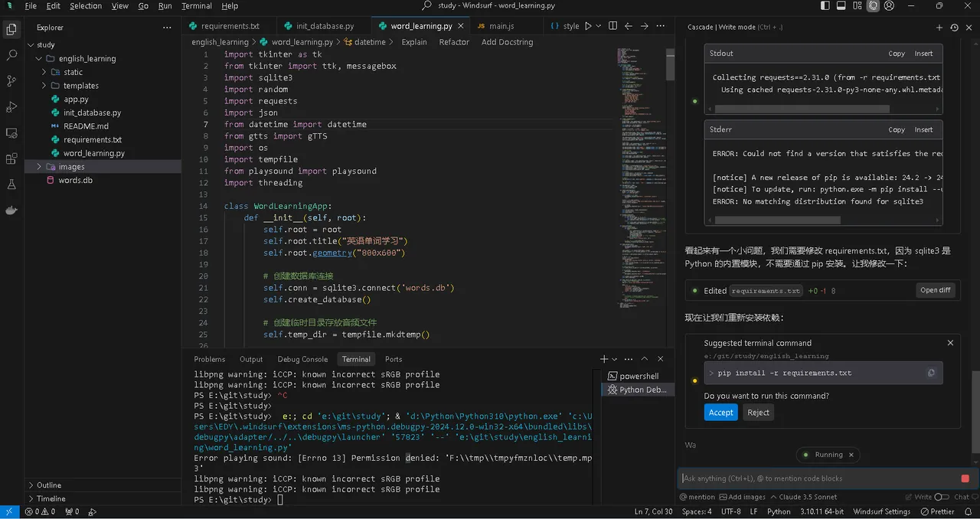This screenshot has width=980, height=519.
Task: Open the Search view in the activity bar
Action: pos(11,55)
